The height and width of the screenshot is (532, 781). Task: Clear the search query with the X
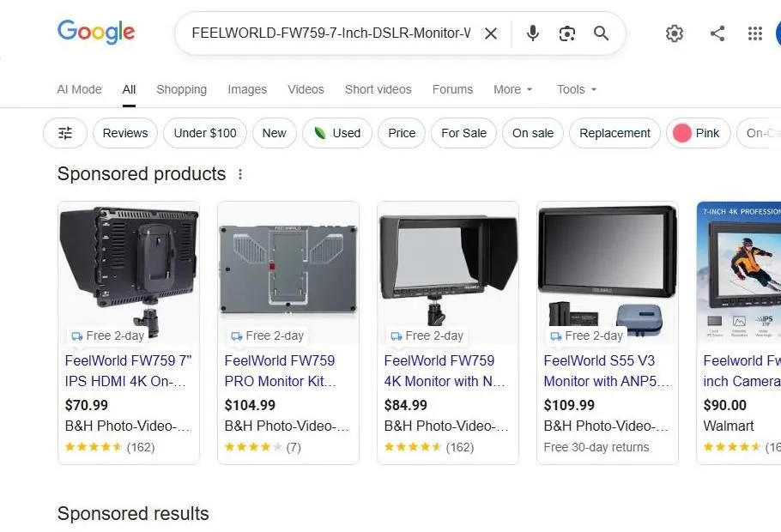(491, 33)
